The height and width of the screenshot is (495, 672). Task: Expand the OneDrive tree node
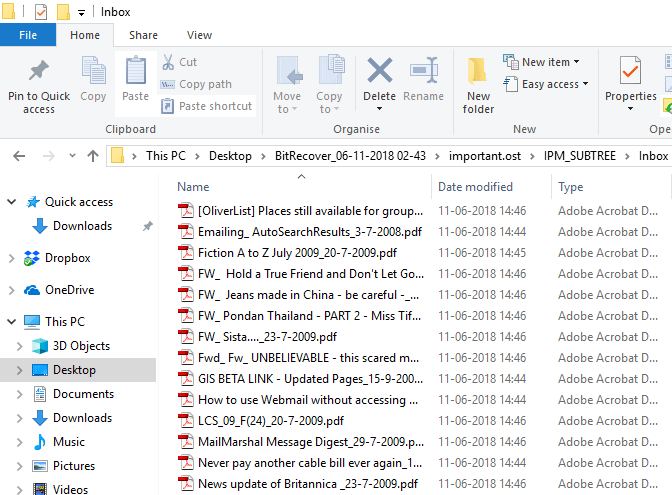tap(12, 290)
